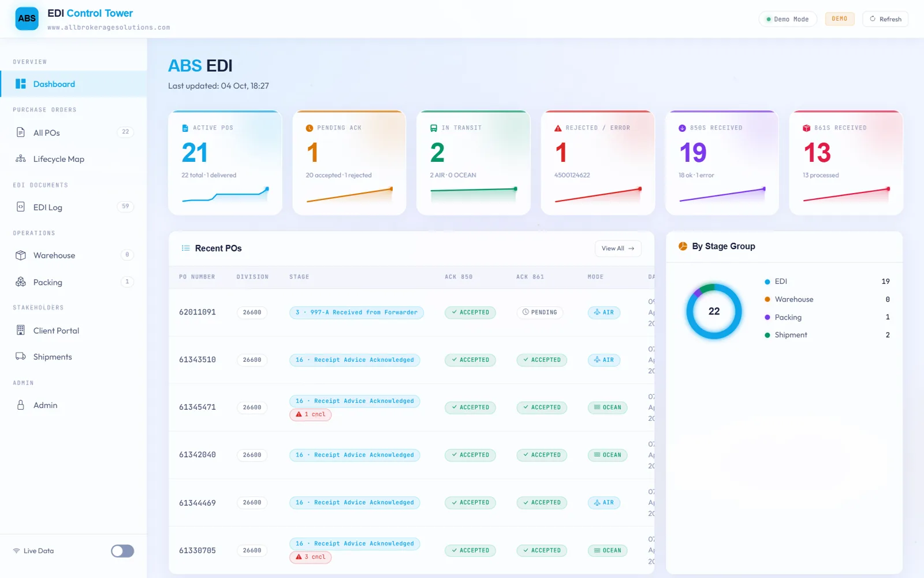Click the Recent POs list icon

point(186,248)
